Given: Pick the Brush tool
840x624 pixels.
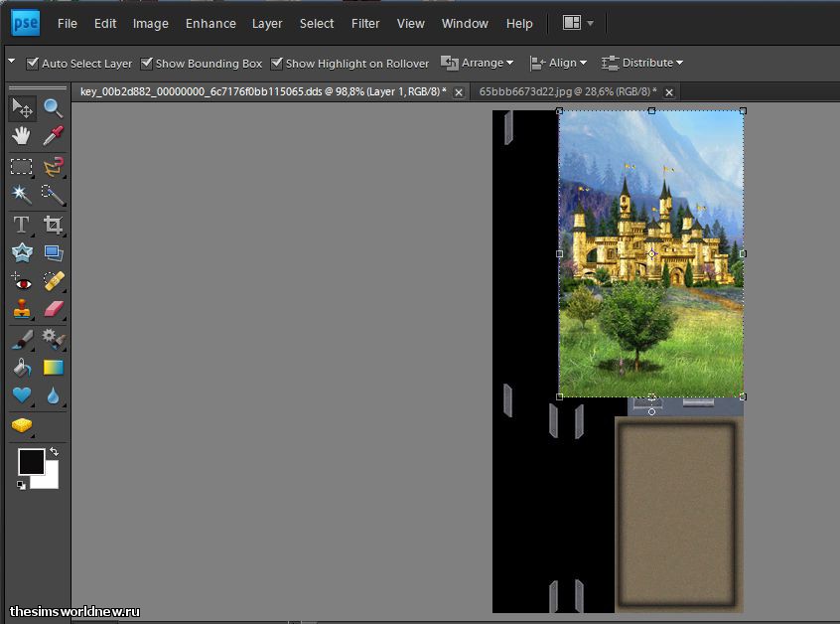Looking at the screenshot, I should tap(22, 340).
